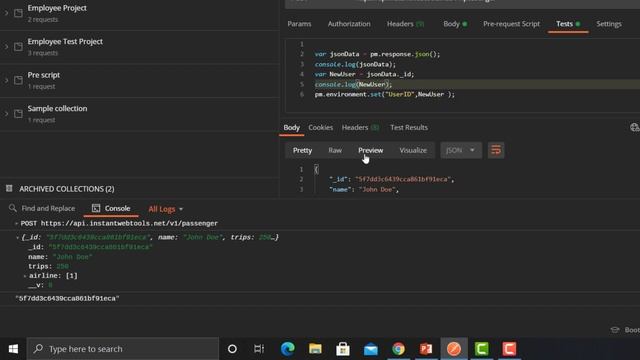Image resolution: width=640 pixels, height=360 pixels.
Task: Expand the Pre script collection
Action: 6,80
